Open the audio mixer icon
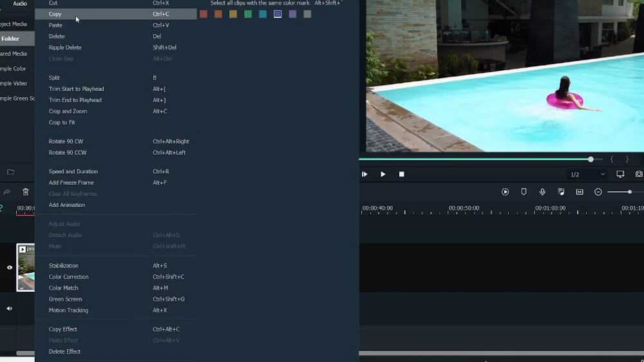 point(561,192)
